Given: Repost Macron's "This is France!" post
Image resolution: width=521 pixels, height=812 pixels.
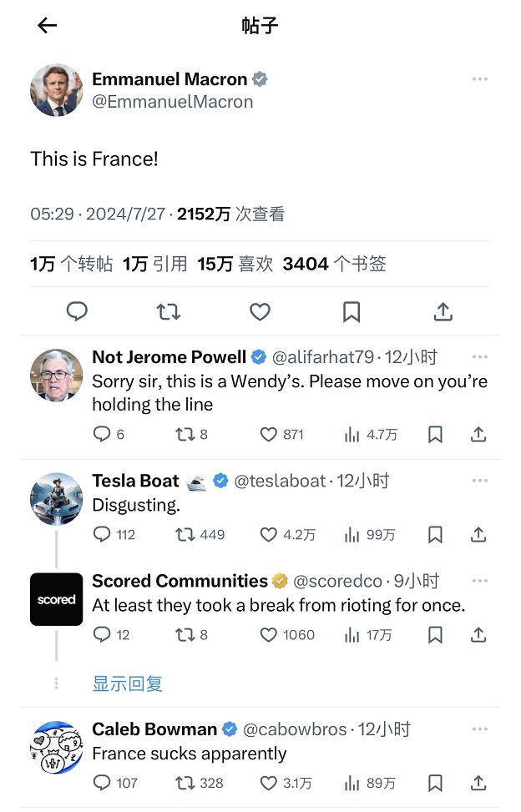Looking at the screenshot, I should pyautogui.click(x=168, y=311).
